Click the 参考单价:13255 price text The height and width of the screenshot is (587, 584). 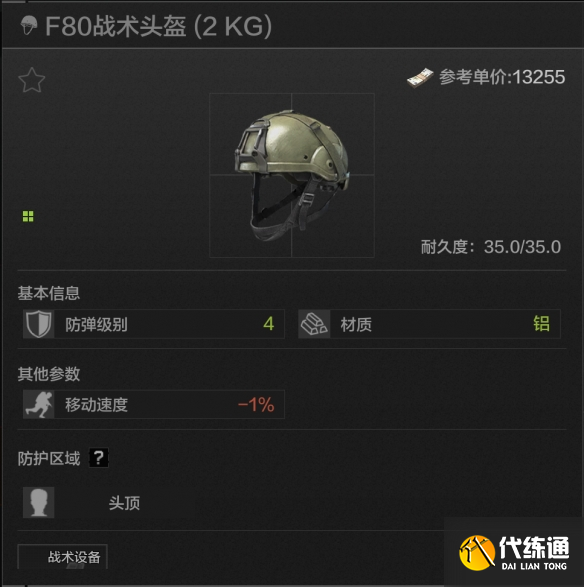click(502, 77)
